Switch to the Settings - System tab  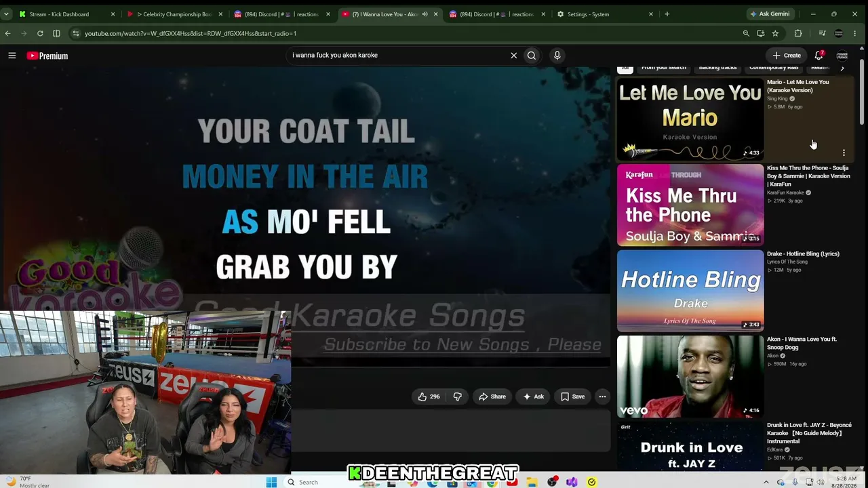604,14
